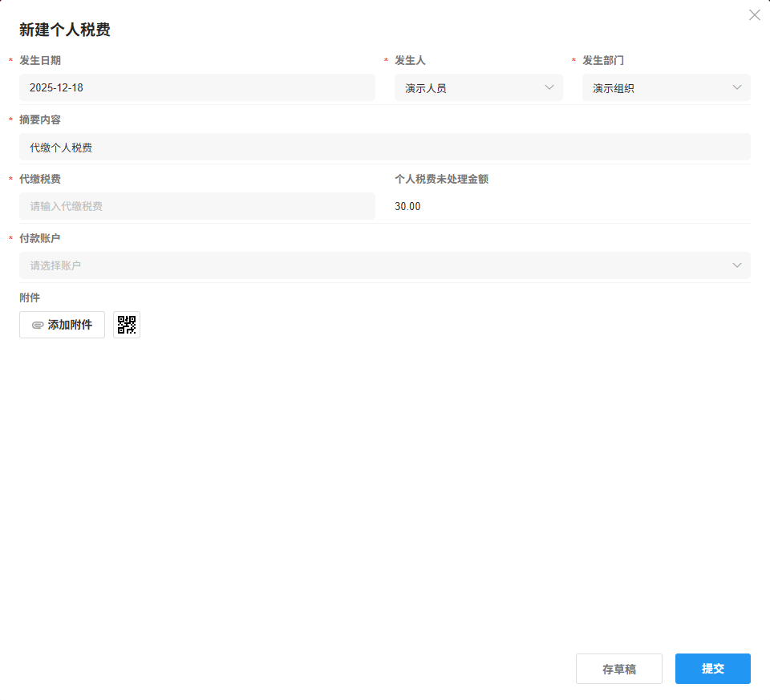Submit the form via 提交 button
The image size is (770, 700).
(712, 668)
